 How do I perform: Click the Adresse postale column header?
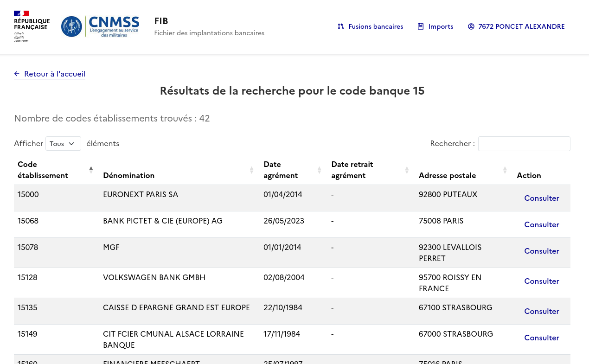tap(464, 170)
